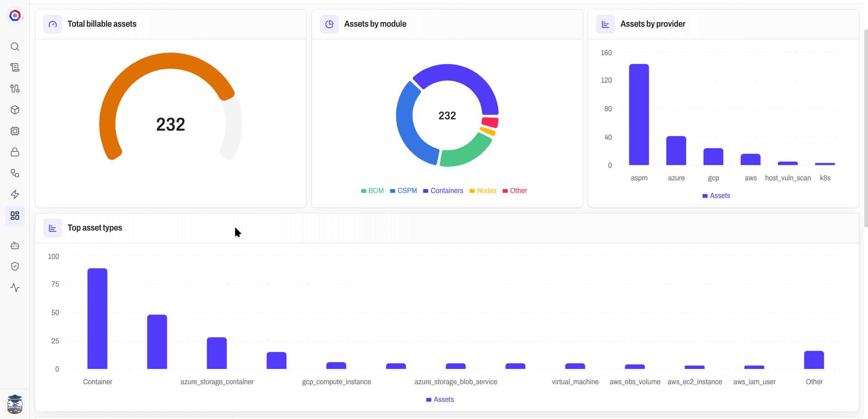Click the Other bar in Top asset types
This screenshot has height=419, width=868.
[x=814, y=360]
